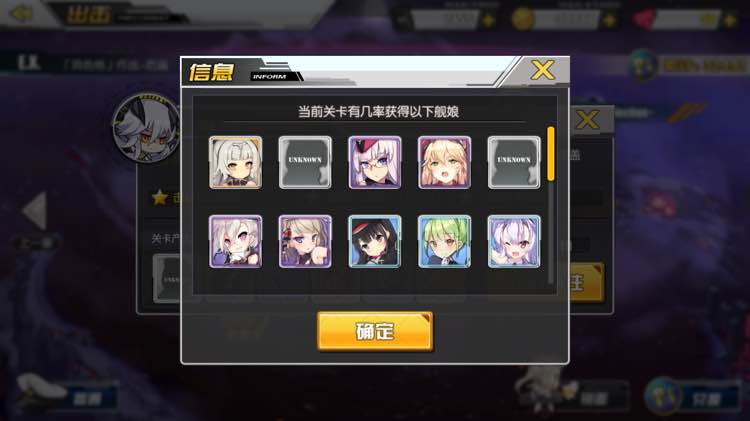Click the plus icon beside the gems

(729, 21)
